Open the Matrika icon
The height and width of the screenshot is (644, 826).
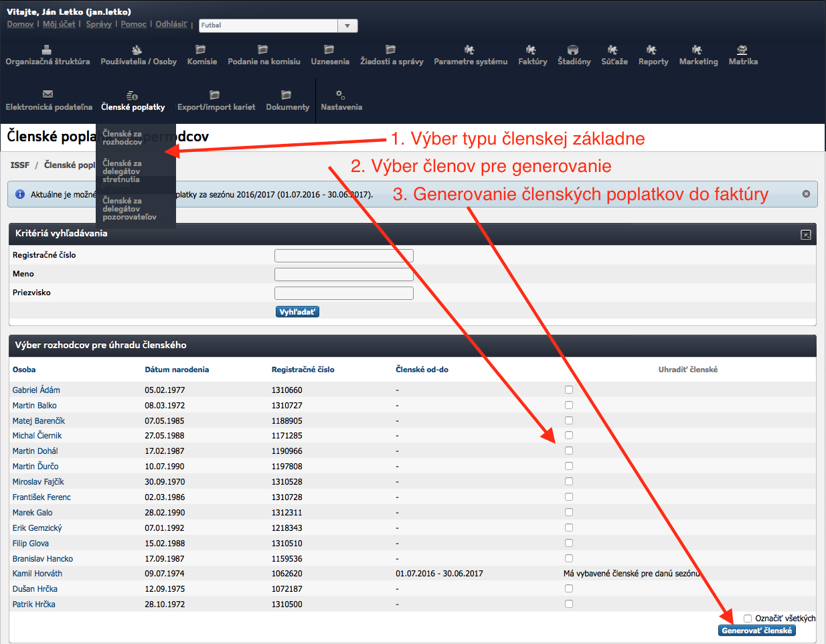pos(742,50)
